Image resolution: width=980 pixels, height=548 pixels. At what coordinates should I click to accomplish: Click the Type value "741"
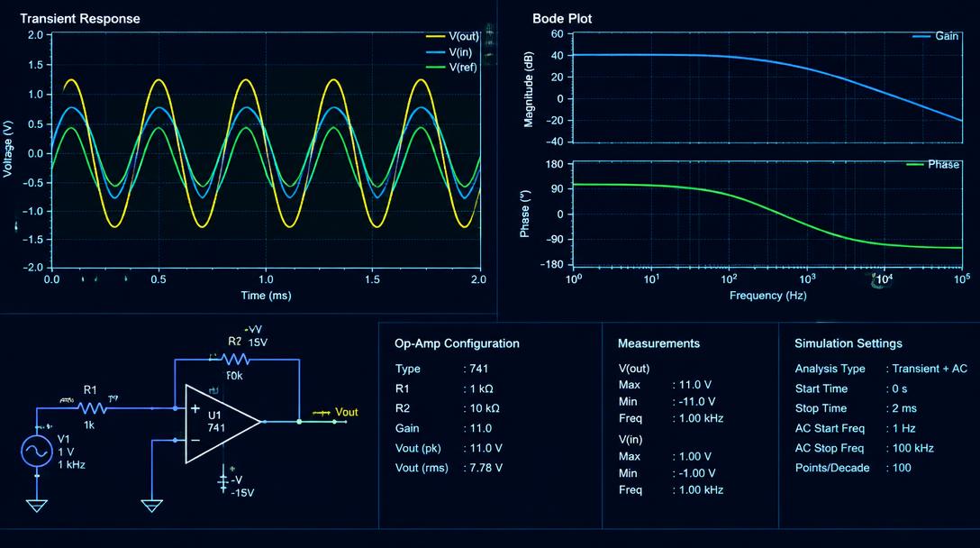(479, 369)
